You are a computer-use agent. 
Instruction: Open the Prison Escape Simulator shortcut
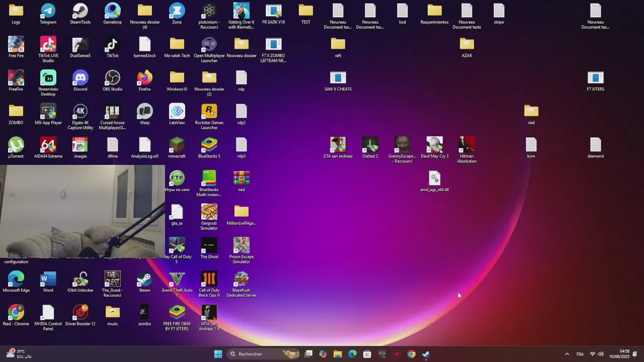tap(242, 250)
